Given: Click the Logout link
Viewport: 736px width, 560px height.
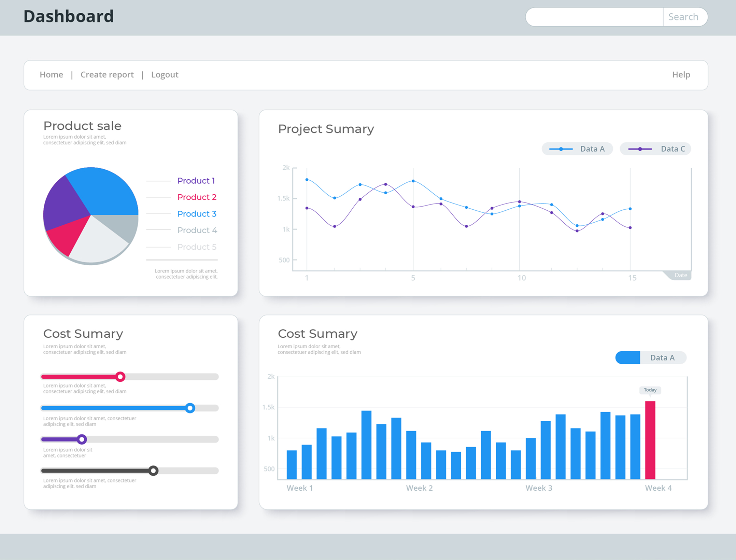Looking at the screenshot, I should (x=165, y=74).
